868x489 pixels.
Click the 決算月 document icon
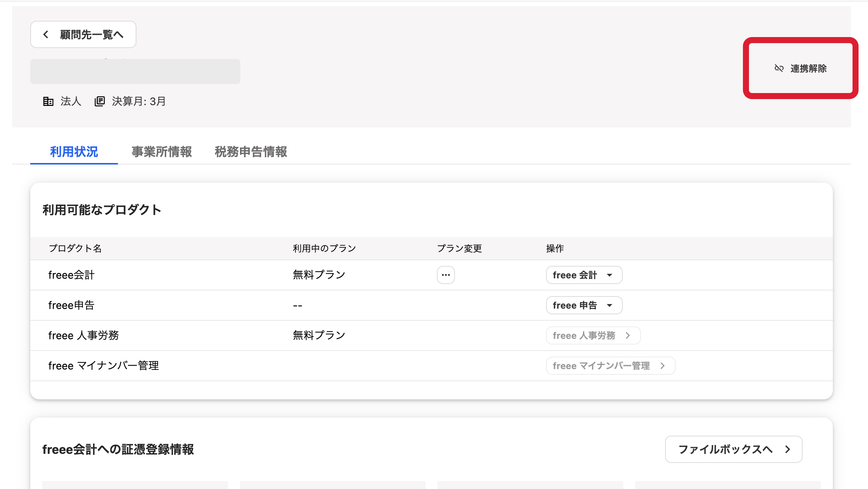99,101
